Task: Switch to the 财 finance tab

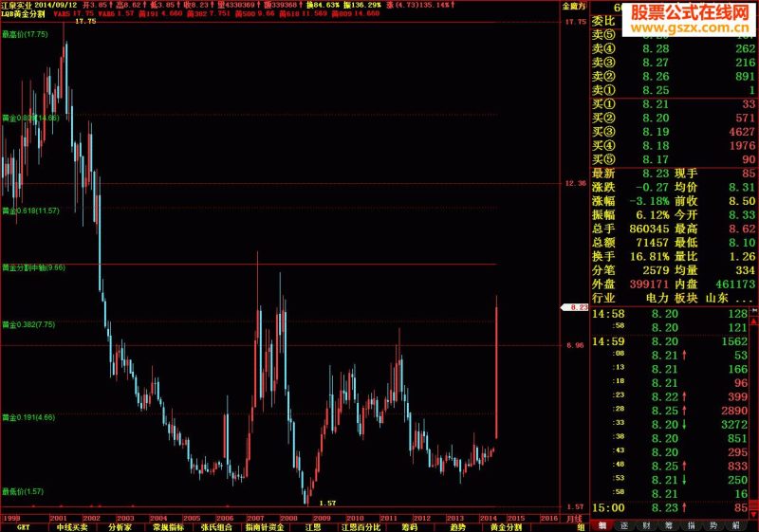Action: (647, 526)
